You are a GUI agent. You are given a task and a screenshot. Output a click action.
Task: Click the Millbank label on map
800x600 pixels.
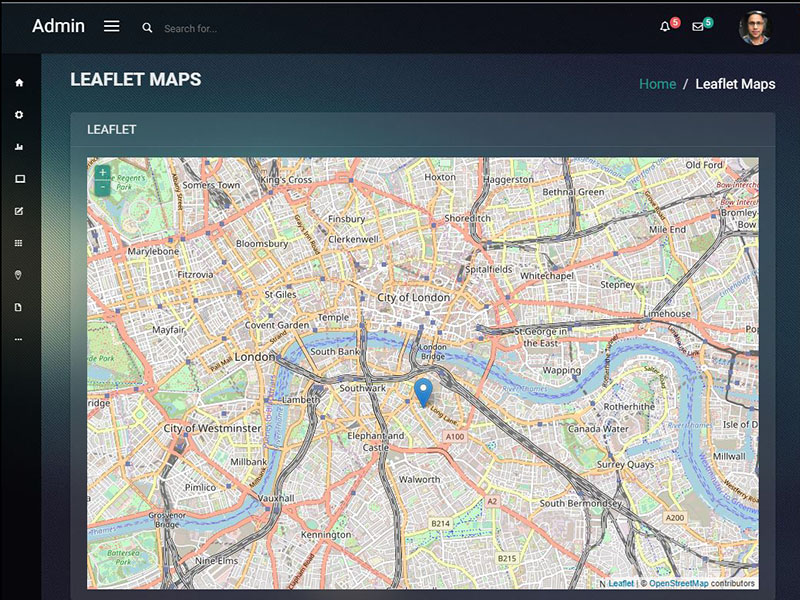coord(248,462)
